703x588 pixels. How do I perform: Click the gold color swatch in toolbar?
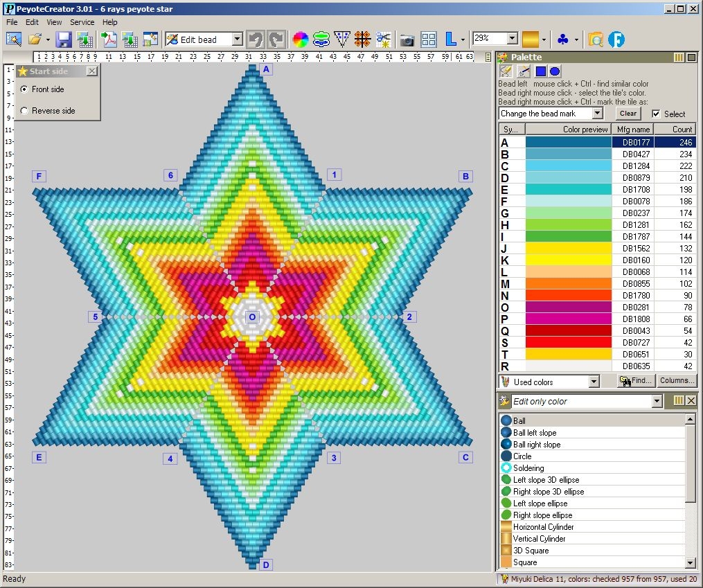[x=531, y=39]
